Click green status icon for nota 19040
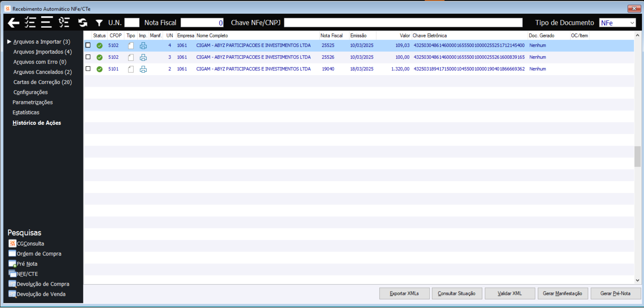The width and height of the screenshot is (644, 308). pyautogui.click(x=99, y=69)
